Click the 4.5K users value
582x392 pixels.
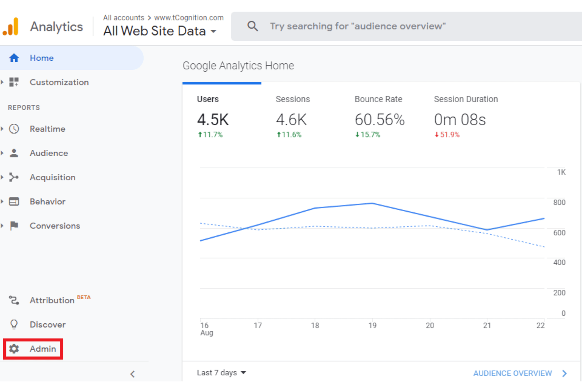pos(213,120)
